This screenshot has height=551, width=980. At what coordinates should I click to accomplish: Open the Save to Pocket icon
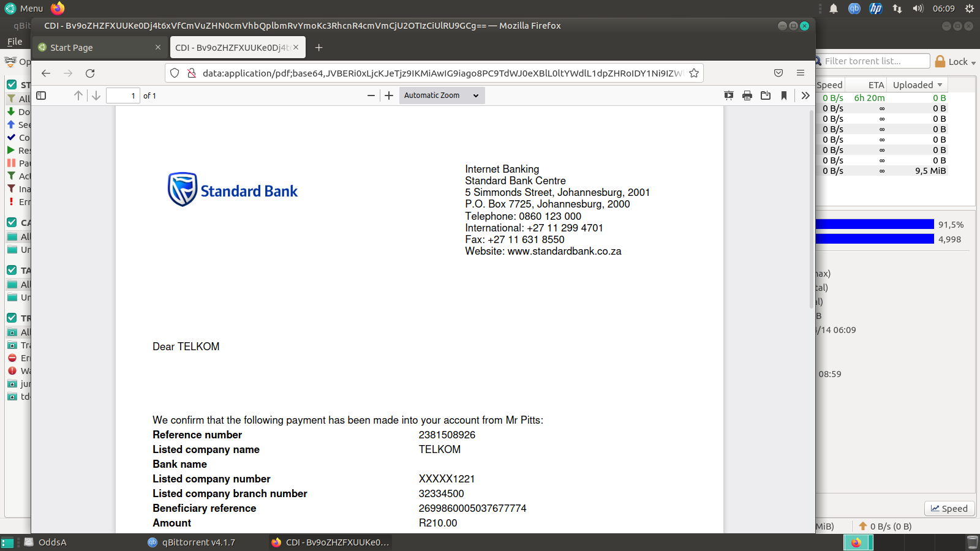pyautogui.click(x=778, y=73)
